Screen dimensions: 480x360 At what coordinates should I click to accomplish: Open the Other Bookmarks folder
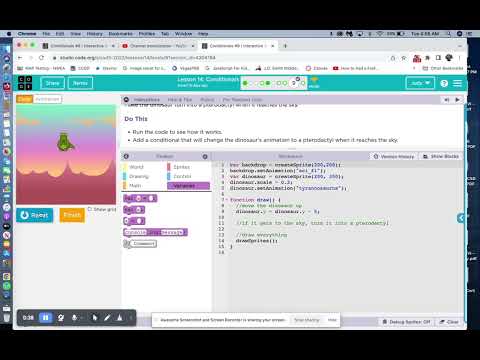443,68
